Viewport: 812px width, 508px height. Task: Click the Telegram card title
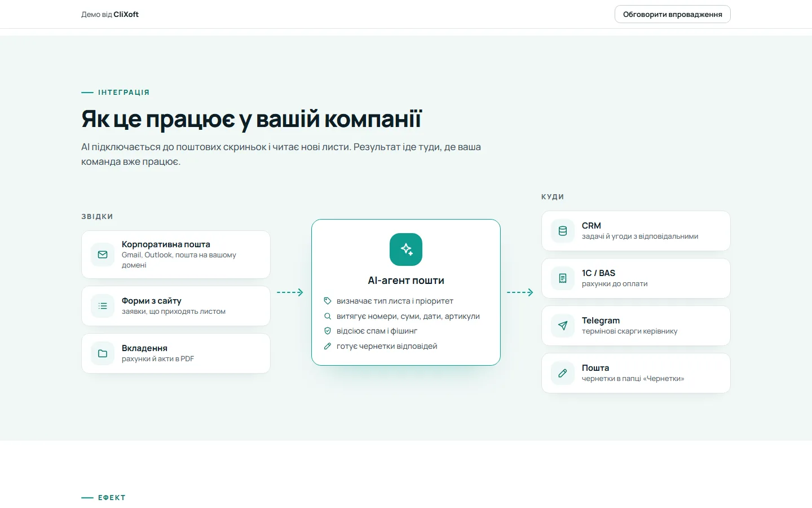click(601, 321)
